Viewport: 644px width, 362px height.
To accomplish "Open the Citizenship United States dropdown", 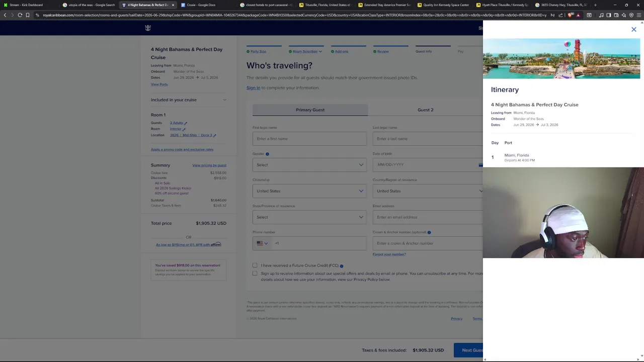I will click(309, 191).
